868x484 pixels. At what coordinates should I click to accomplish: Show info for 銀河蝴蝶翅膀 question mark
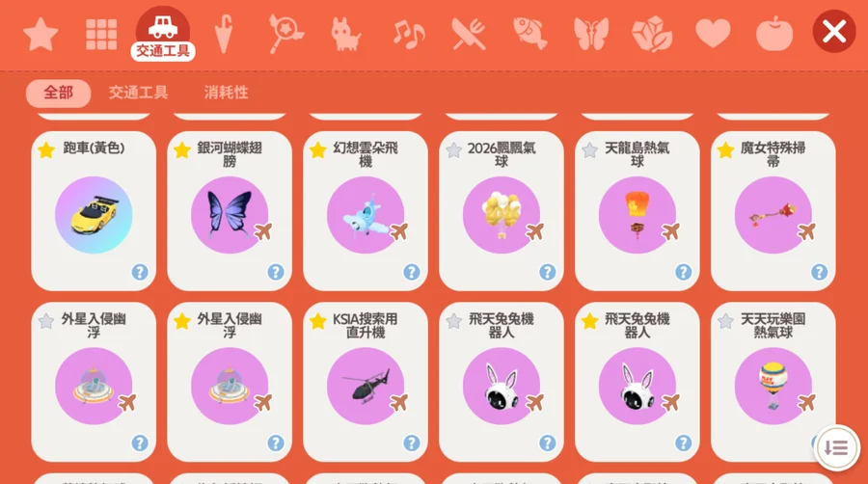click(x=276, y=272)
